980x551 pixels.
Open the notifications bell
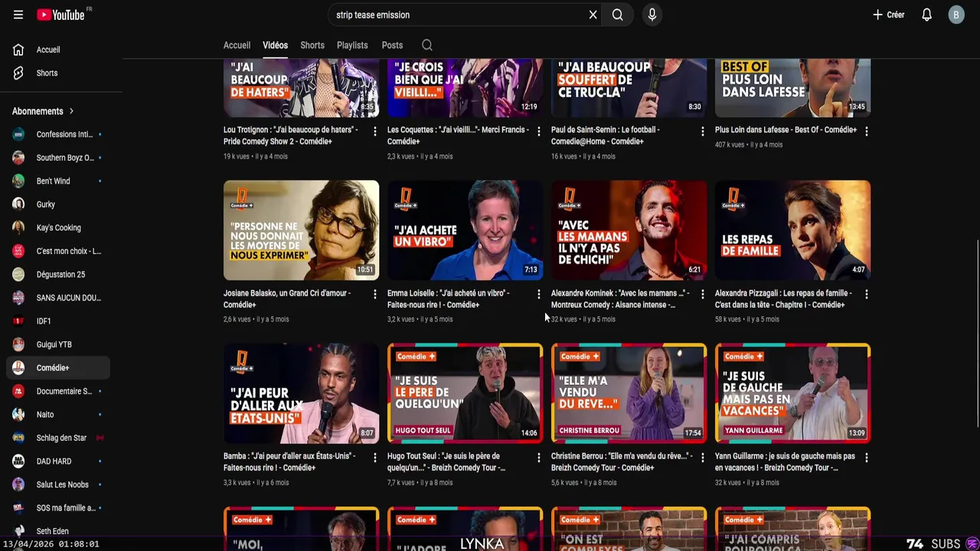point(926,15)
